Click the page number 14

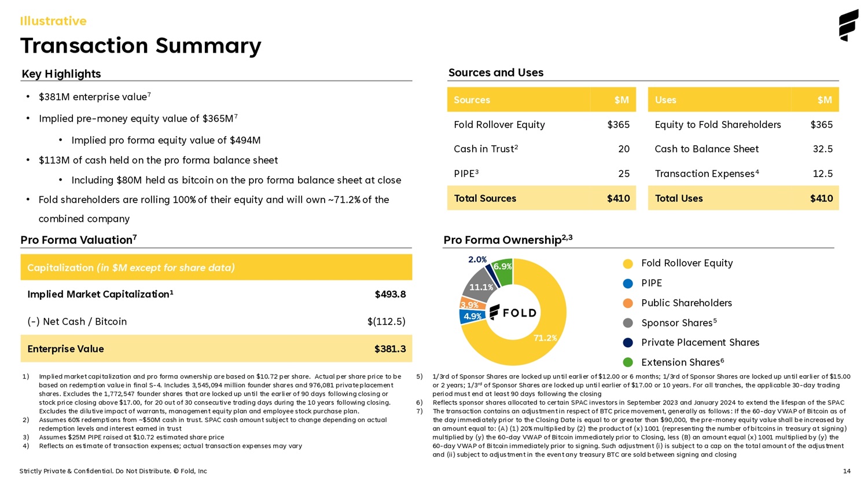[847, 471]
